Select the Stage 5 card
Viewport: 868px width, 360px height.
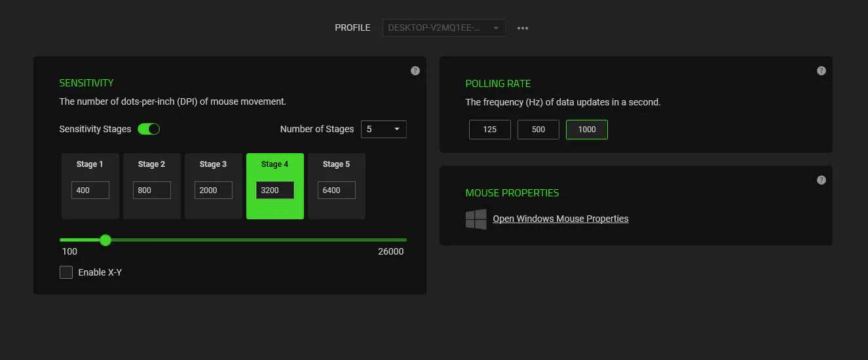(337, 186)
